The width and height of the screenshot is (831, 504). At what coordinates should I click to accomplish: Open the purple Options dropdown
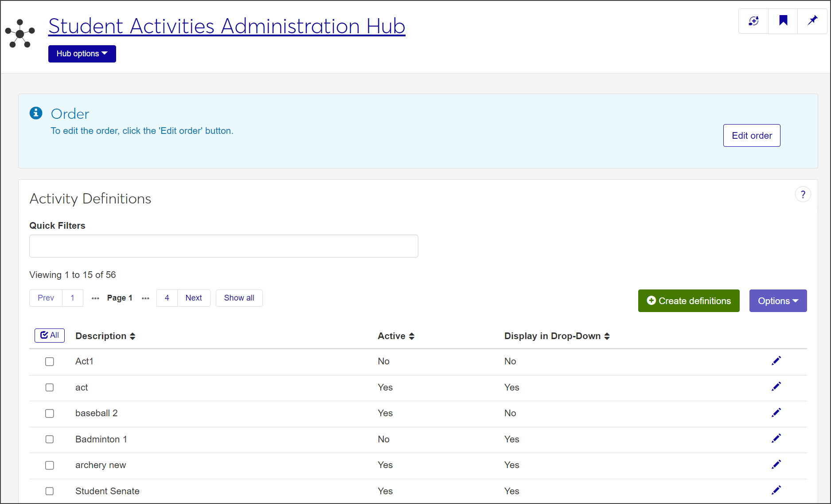tap(777, 301)
